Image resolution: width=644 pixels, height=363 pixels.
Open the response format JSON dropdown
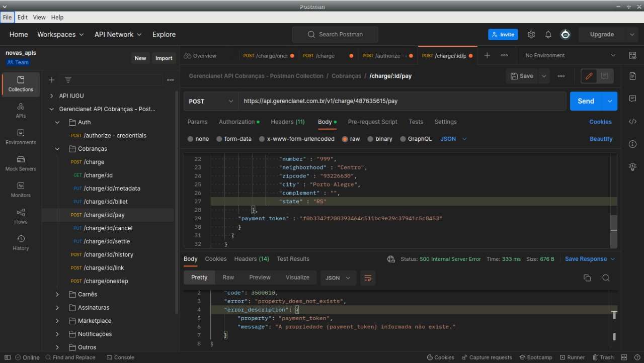338,278
